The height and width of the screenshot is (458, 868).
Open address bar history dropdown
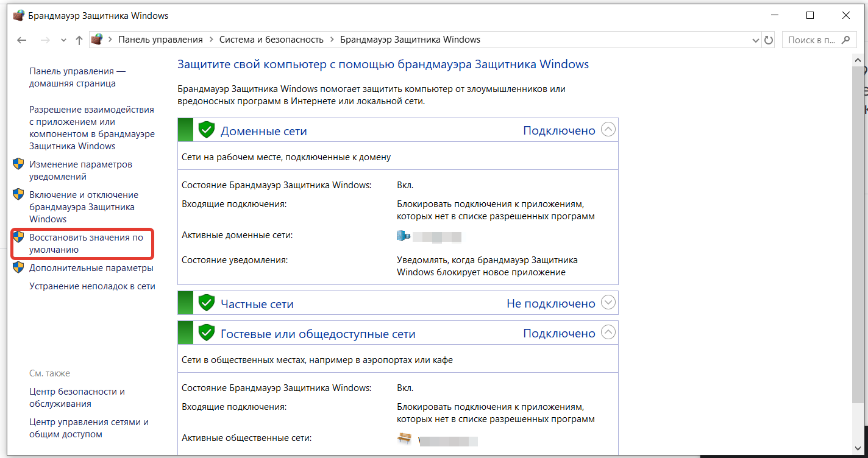[756, 40]
